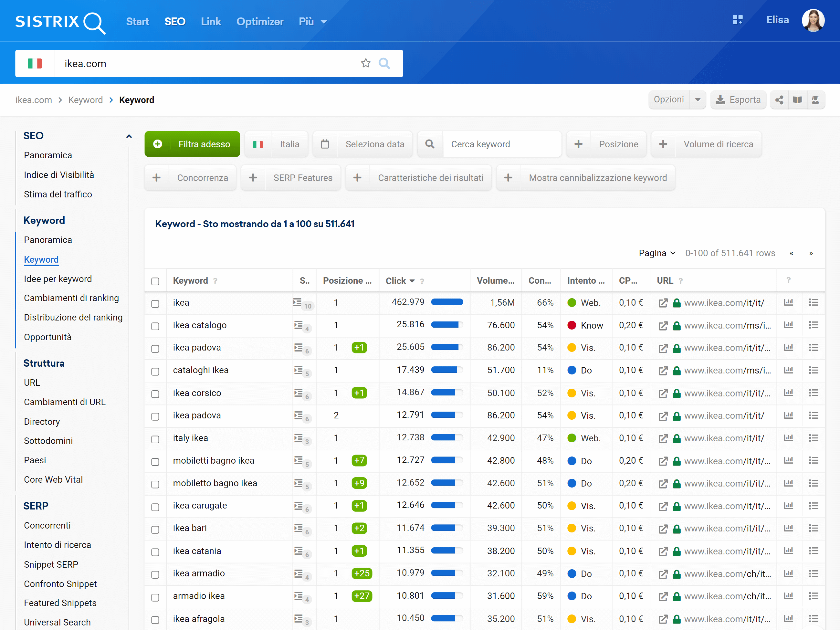This screenshot has width=840, height=630.
Task: Open Seleziona data calendar filter
Action: click(363, 144)
